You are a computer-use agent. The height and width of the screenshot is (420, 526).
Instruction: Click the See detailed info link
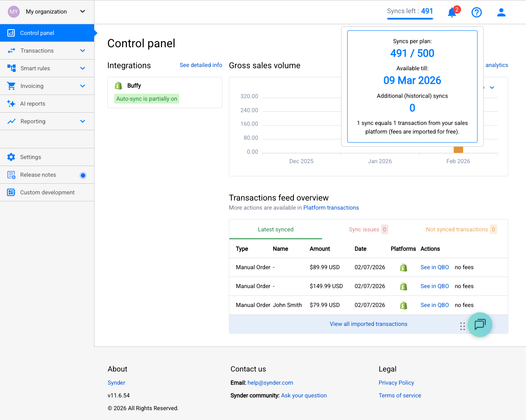201,65
